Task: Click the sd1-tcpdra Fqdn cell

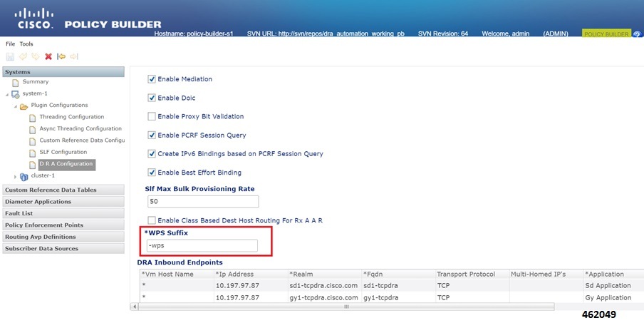Action: tap(380, 286)
